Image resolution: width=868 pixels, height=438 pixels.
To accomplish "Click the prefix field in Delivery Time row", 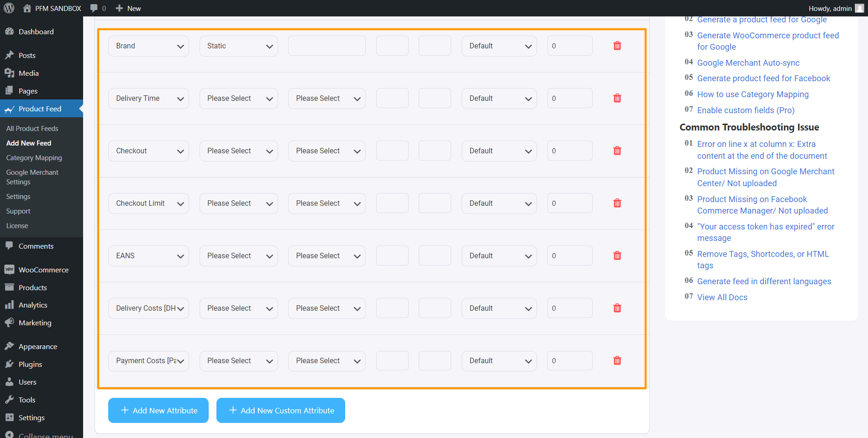I will [392, 99].
